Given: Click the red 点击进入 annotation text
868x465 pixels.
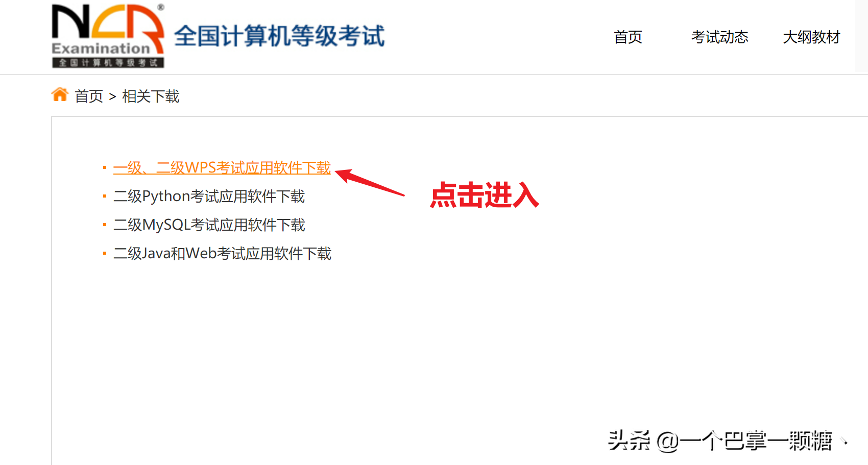Looking at the screenshot, I should pos(485,195).
